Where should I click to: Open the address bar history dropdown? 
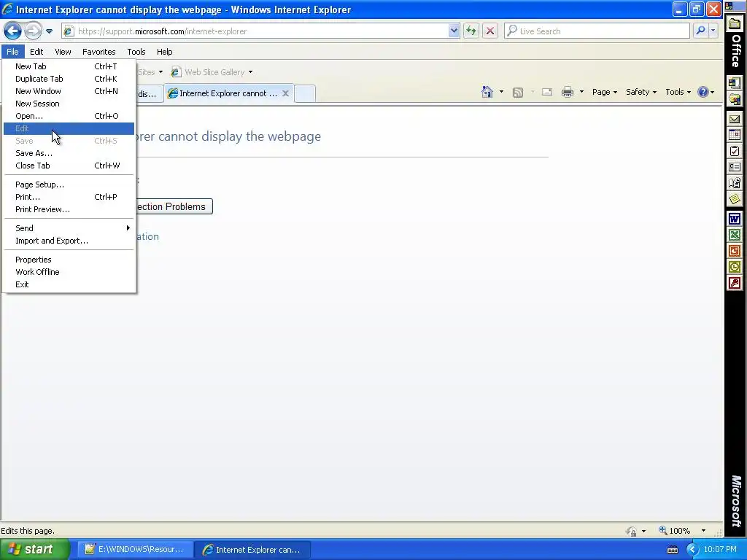click(454, 31)
